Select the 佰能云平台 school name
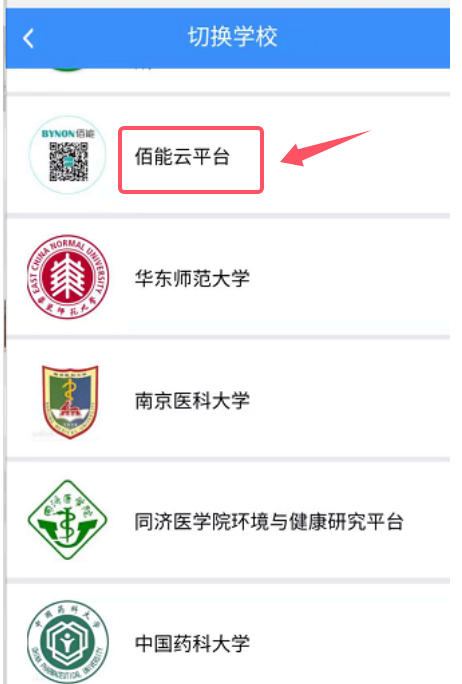This screenshot has height=684, width=462. 182,157
